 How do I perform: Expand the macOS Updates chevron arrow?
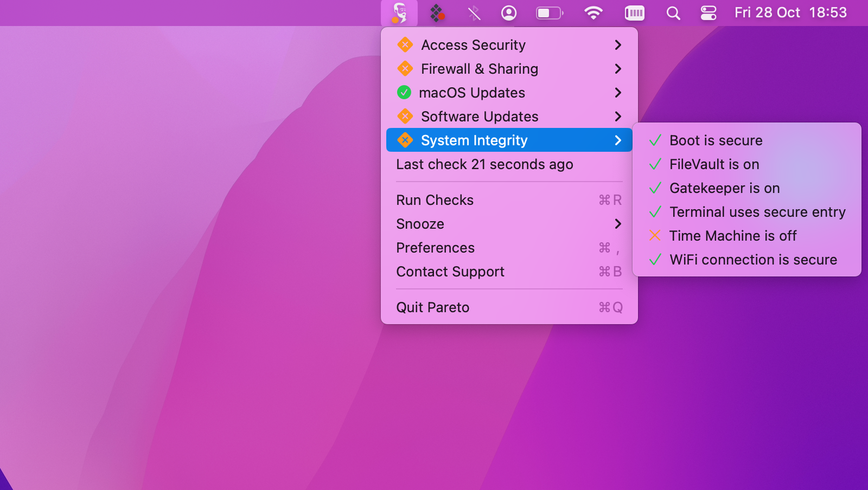point(618,93)
